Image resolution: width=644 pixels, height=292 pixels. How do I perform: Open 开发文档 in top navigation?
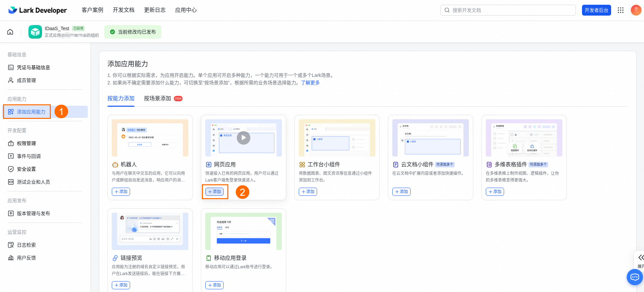coord(124,10)
